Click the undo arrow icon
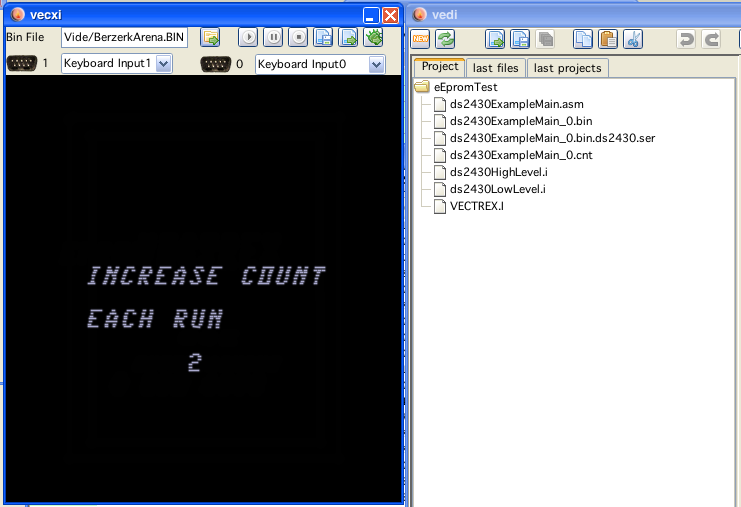 pos(686,39)
